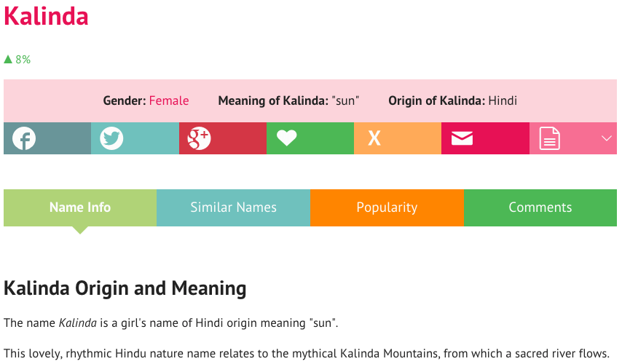The height and width of the screenshot is (364, 622).
Task: Select the Name Info tab
Action: coord(80,207)
